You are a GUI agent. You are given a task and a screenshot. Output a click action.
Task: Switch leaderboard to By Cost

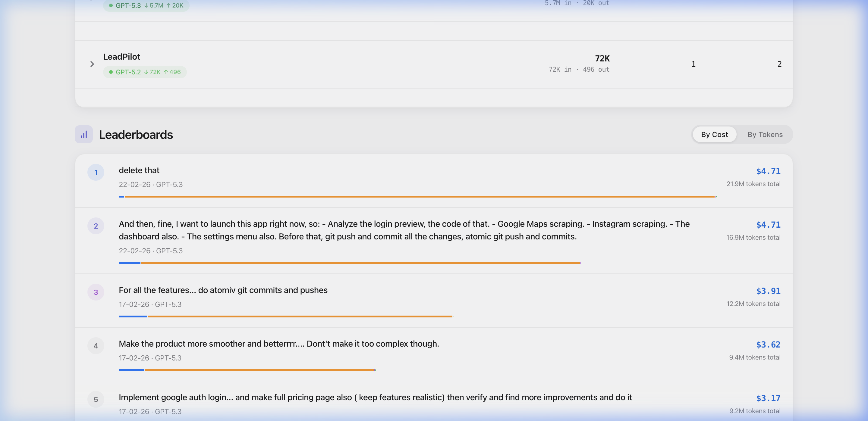pos(714,134)
